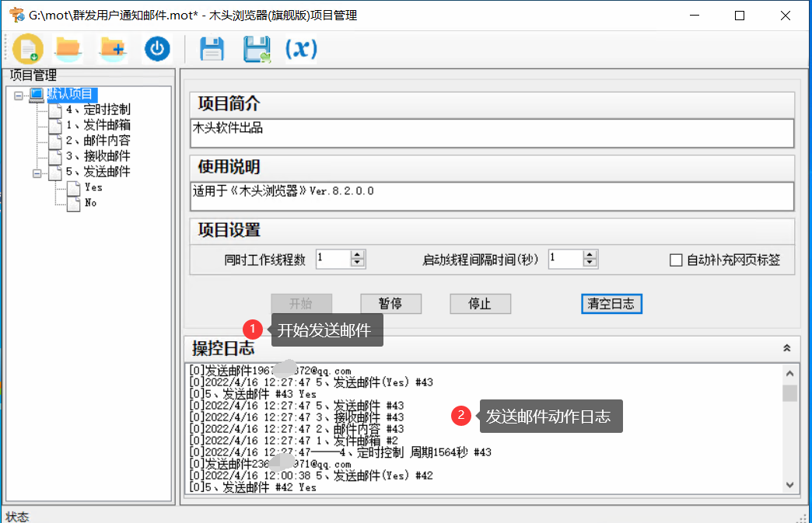Click the save-as floppy disk icon

(257, 48)
